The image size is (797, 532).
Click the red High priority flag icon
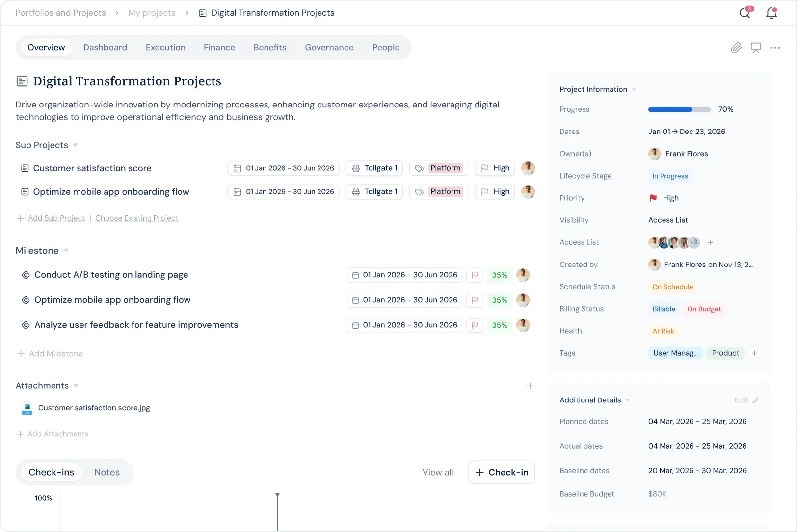[653, 198]
